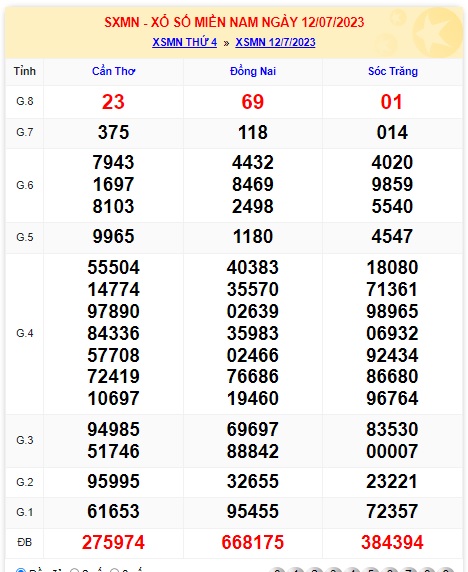Click the G.7 number 375
Image resolution: width=468 pixels, height=572 pixels.
pyautogui.click(x=113, y=132)
